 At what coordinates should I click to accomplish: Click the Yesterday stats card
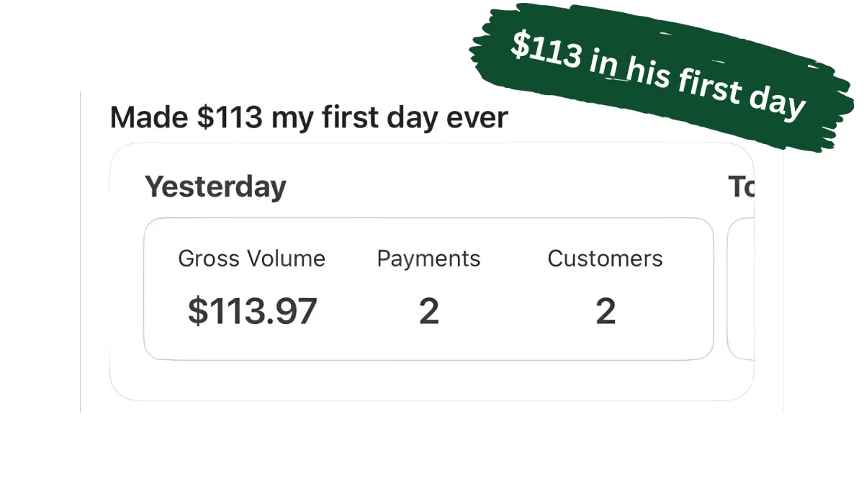(x=428, y=289)
